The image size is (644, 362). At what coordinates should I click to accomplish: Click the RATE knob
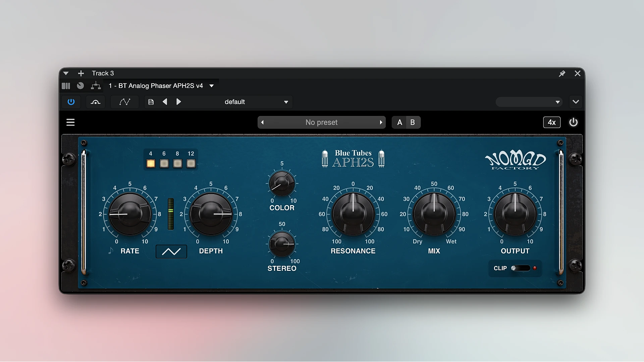click(x=130, y=214)
